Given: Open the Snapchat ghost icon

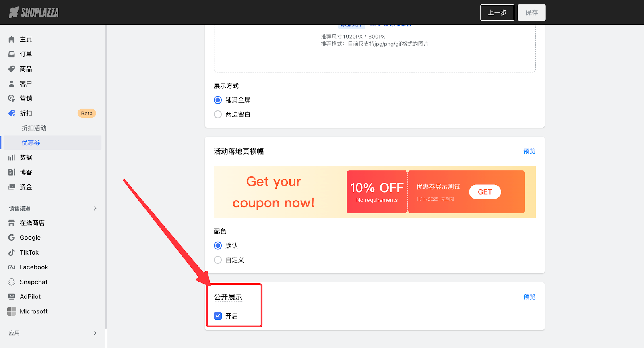Looking at the screenshot, I should tap(12, 282).
